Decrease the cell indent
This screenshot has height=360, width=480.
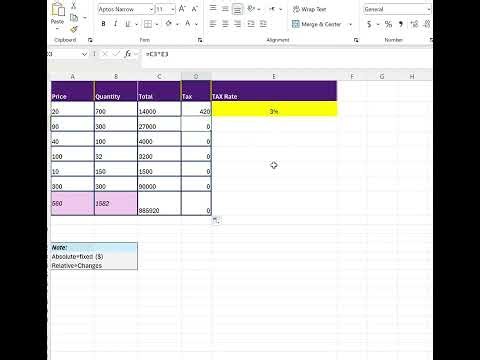point(251,24)
